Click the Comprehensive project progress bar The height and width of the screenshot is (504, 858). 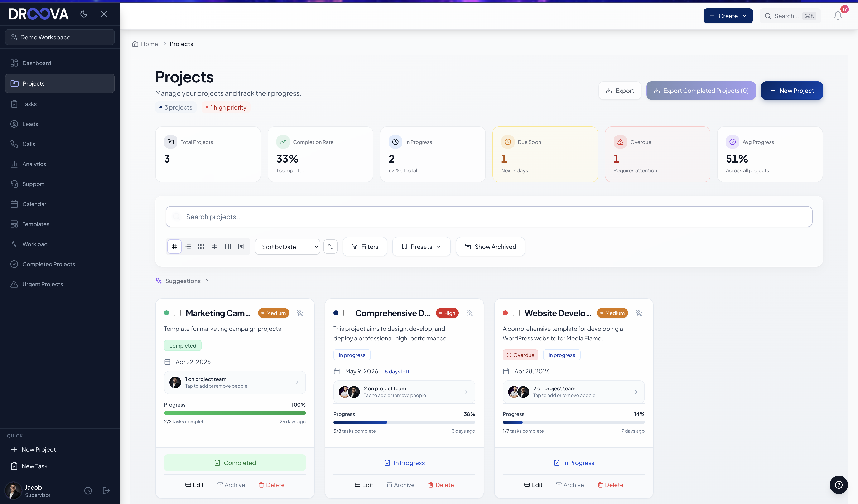[x=404, y=422]
